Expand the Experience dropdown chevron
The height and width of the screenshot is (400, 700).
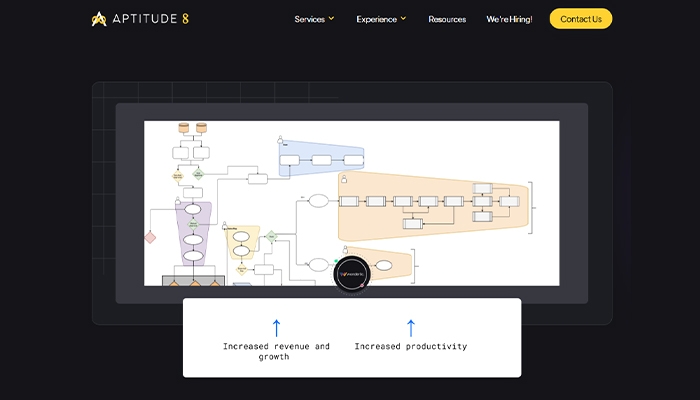403,18
